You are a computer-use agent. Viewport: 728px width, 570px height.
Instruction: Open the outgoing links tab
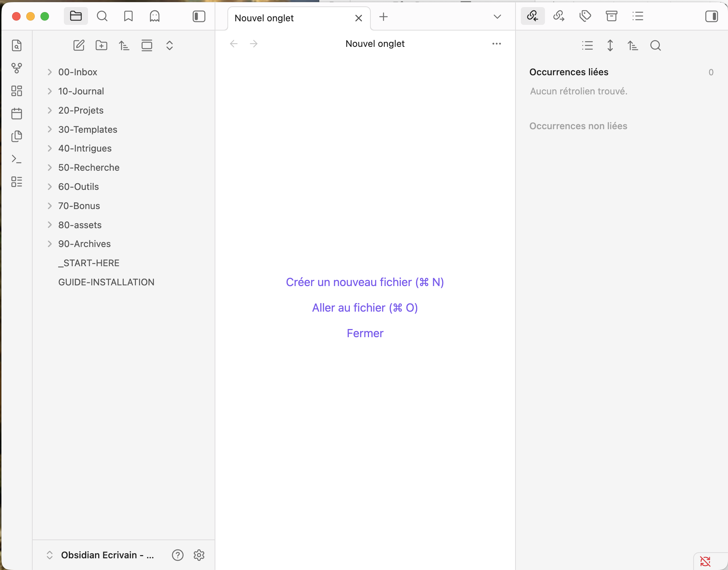tap(559, 16)
